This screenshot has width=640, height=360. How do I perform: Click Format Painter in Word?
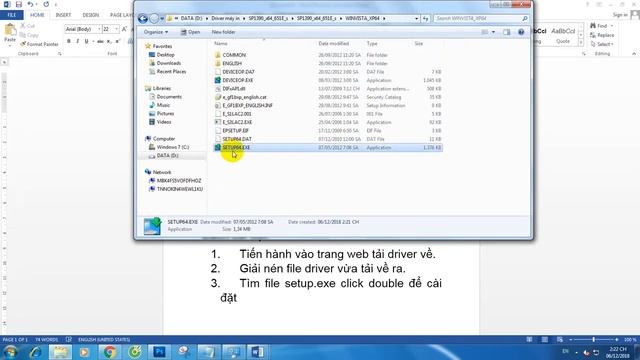tap(39, 44)
